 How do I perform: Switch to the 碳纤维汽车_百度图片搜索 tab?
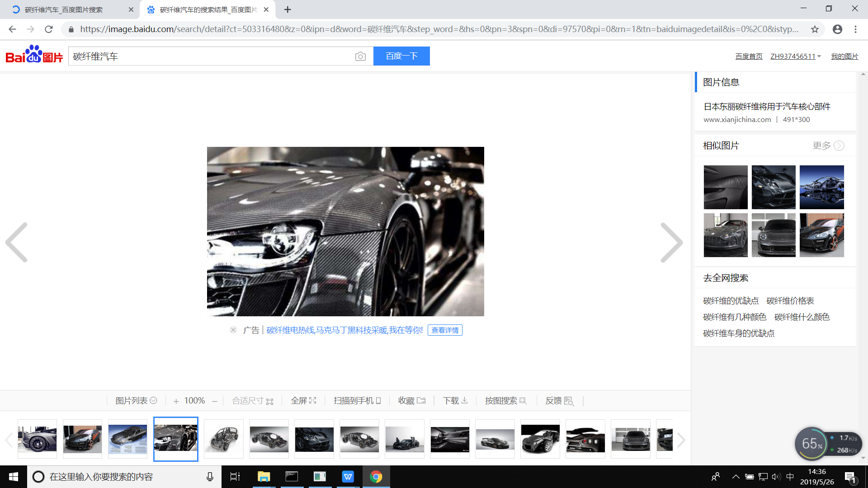tap(64, 9)
